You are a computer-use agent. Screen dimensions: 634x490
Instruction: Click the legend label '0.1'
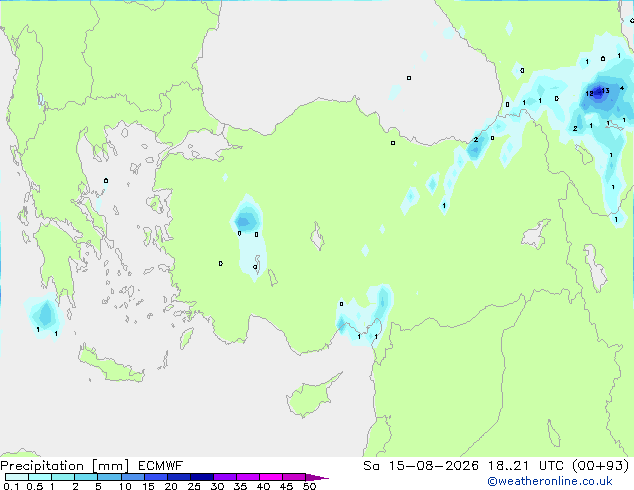coord(11,486)
